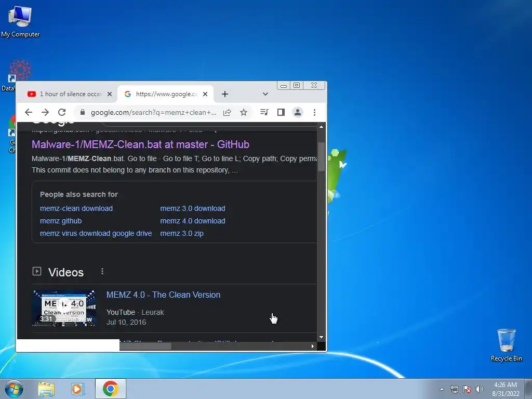
Task: Open Action Center flag icon
Action: 467,389
